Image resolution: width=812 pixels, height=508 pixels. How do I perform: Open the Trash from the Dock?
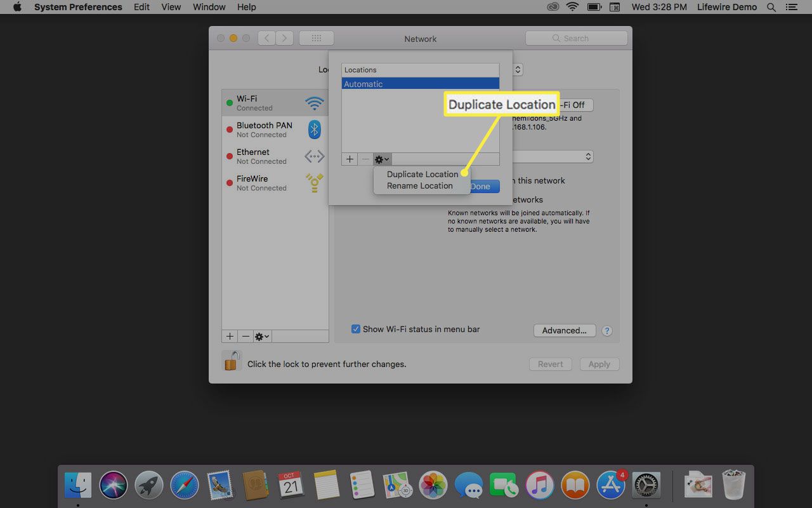click(734, 485)
